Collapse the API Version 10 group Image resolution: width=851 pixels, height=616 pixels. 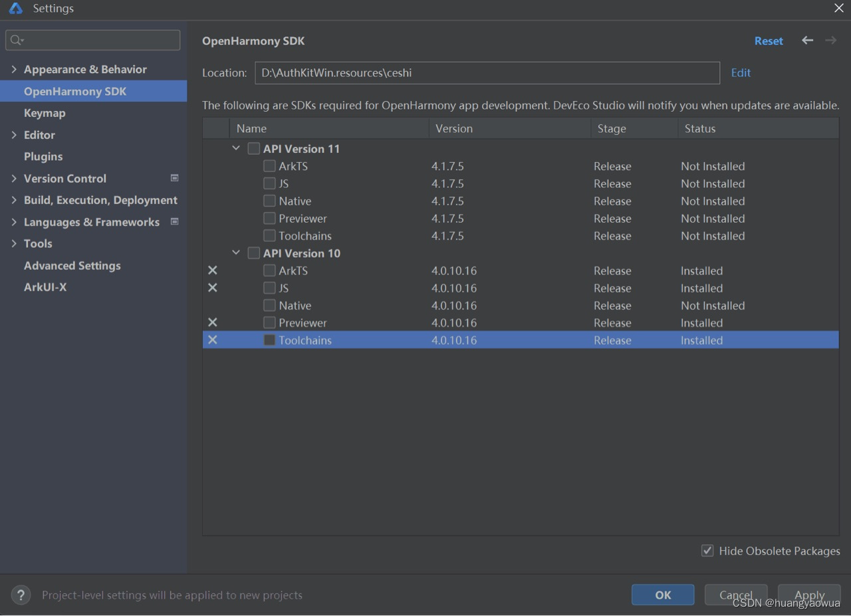(236, 253)
